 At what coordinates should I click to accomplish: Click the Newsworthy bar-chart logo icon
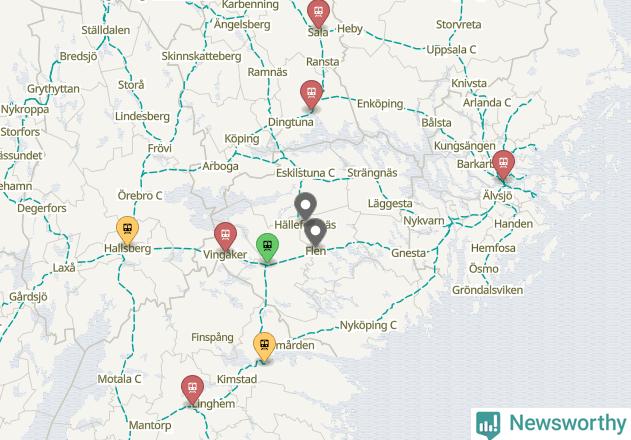pyautogui.click(x=488, y=425)
